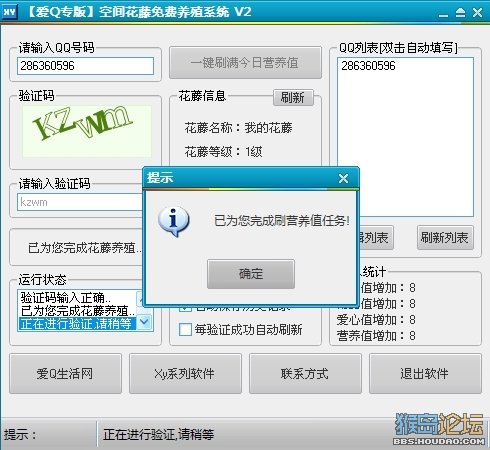Click the partially hidden 列表 button beside the dialog
The image size is (490, 450).
377,238
